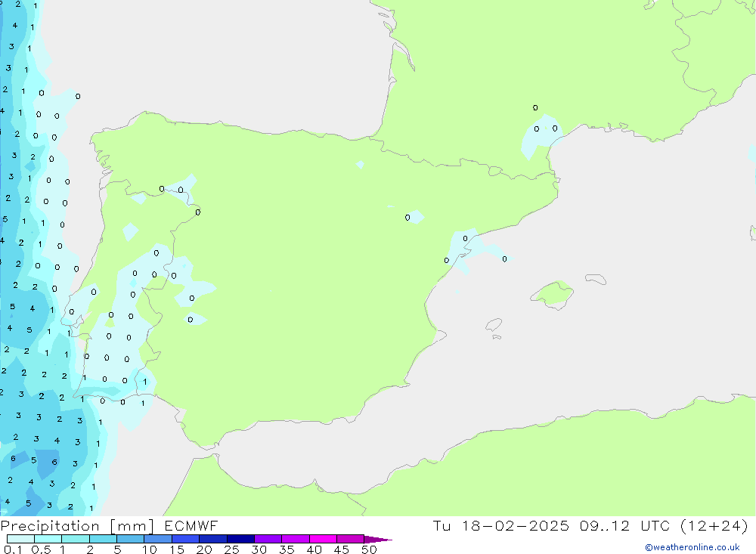756x554 pixels.
Task: Click legend value "30"
Action: click(x=259, y=549)
